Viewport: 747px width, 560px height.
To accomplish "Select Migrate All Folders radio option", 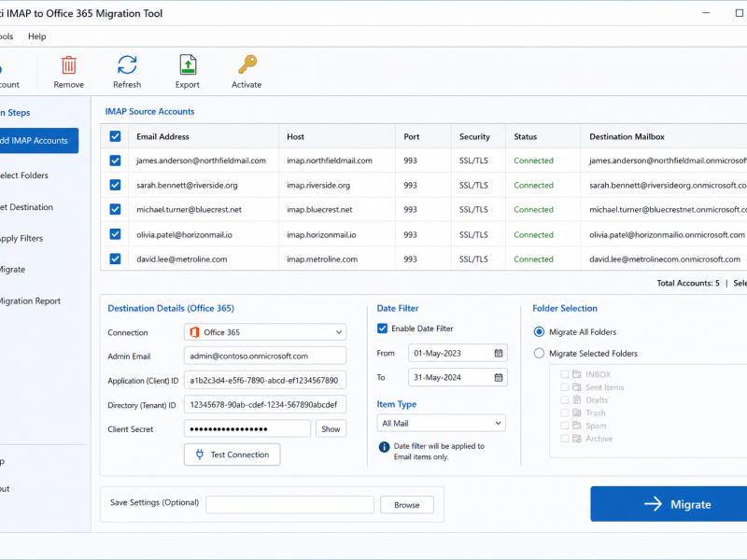I will pyautogui.click(x=539, y=332).
